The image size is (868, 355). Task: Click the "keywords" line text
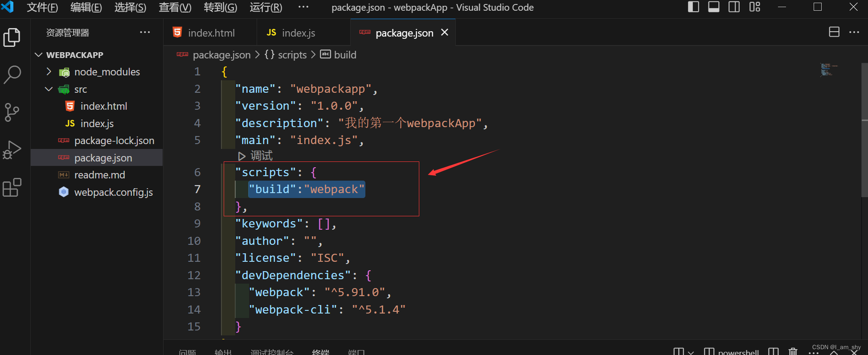286,223
